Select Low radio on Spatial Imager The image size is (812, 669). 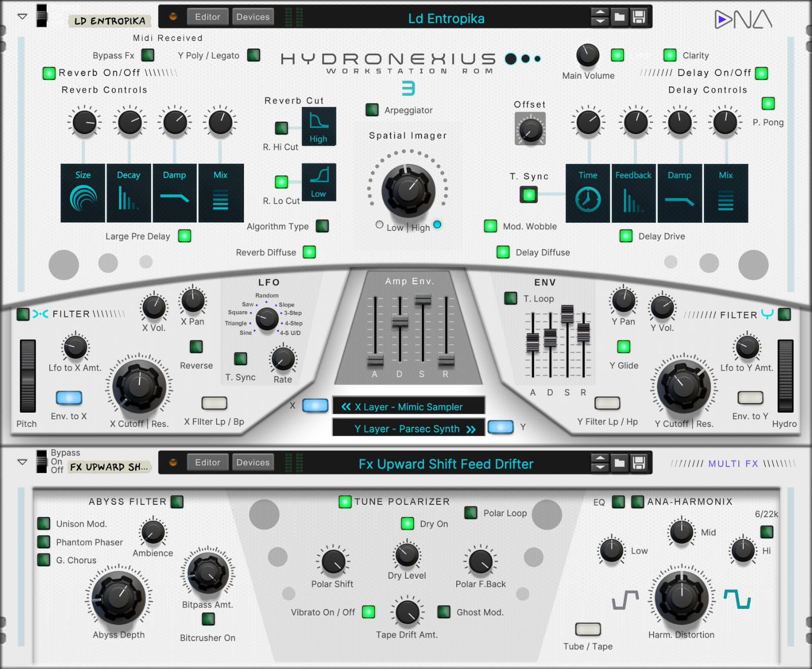tap(380, 224)
